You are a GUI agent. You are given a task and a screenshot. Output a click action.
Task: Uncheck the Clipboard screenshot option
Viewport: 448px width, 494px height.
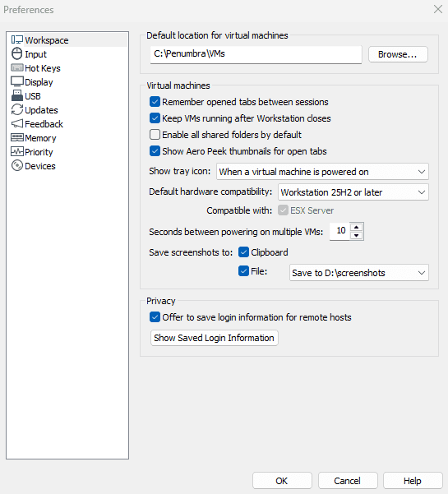click(x=243, y=252)
